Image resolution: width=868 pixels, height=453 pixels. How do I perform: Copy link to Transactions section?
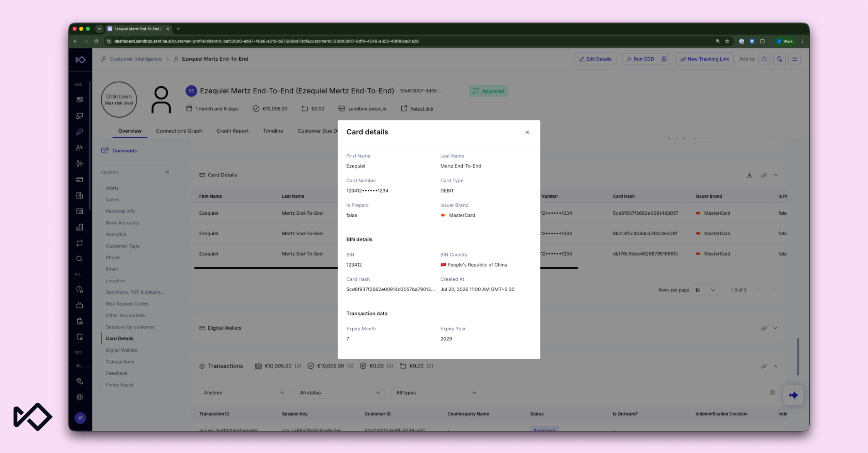coord(764,366)
